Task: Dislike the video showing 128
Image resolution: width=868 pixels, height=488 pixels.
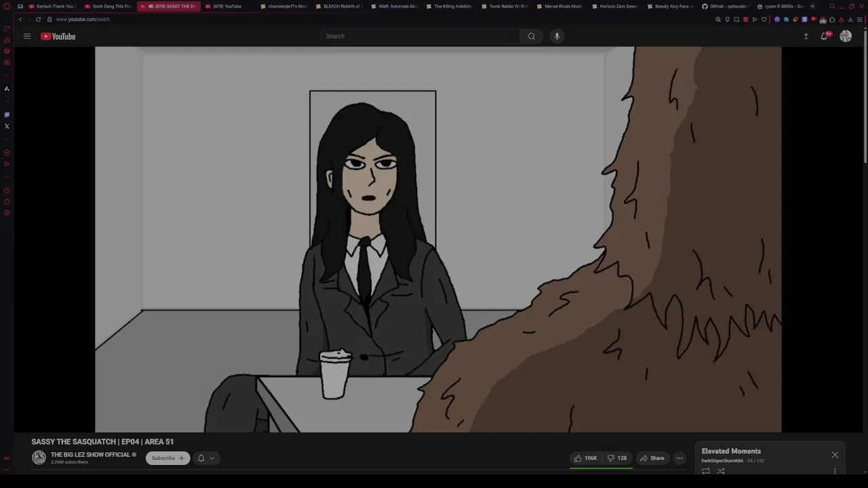Action: tap(617, 458)
